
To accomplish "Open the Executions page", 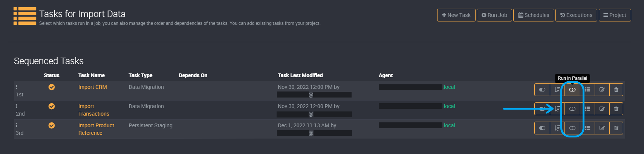I will coord(576,15).
